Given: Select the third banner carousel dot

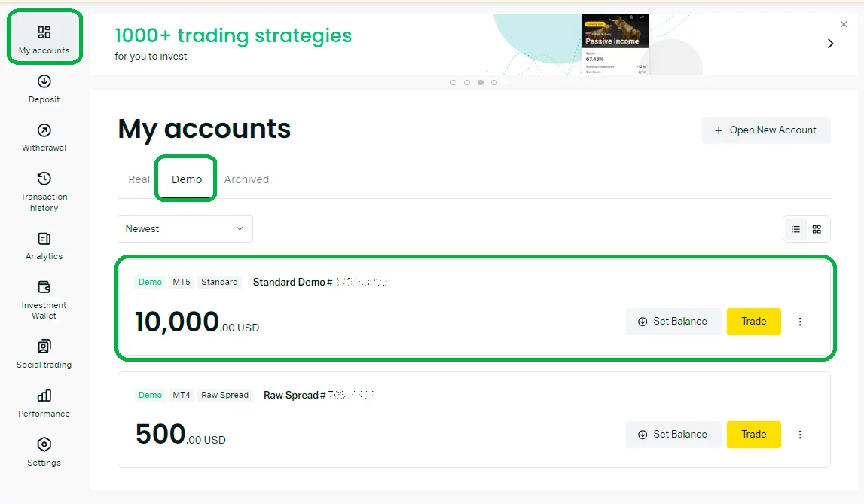Looking at the screenshot, I should pyautogui.click(x=481, y=82).
